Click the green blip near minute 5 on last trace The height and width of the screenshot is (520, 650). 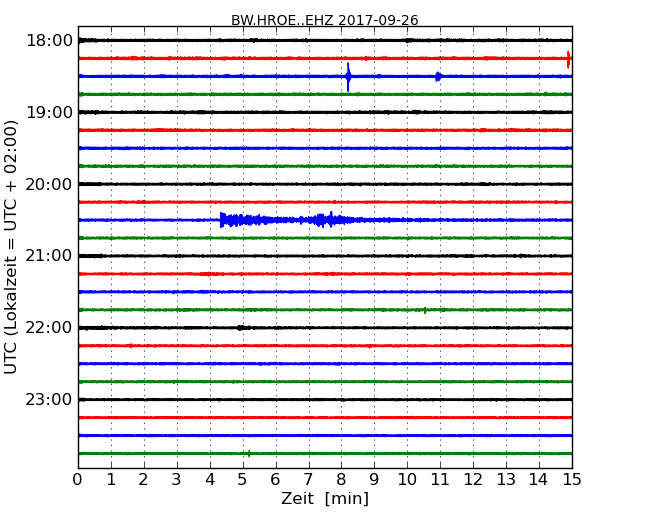click(249, 454)
